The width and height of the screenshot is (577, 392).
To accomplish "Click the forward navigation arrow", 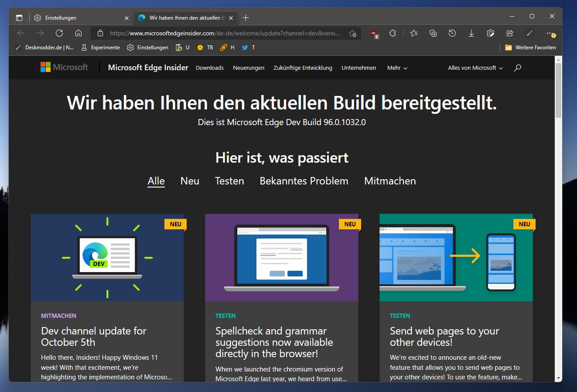I will [40, 33].
